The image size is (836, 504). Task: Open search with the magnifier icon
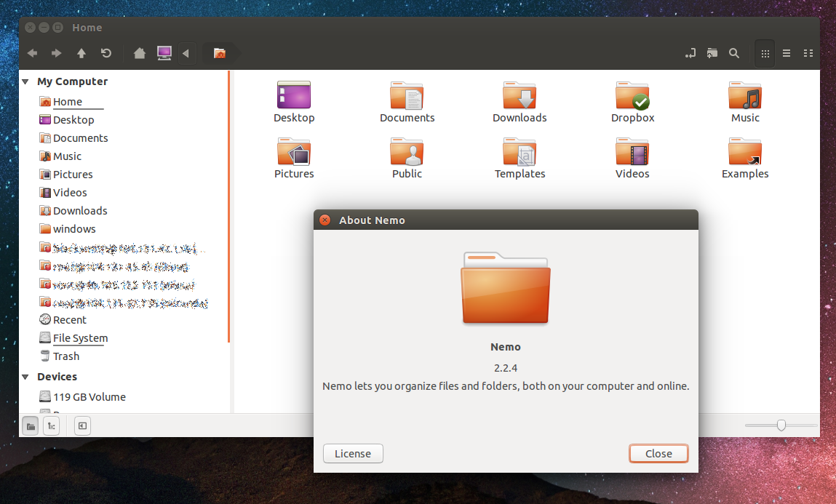point(734,53)
